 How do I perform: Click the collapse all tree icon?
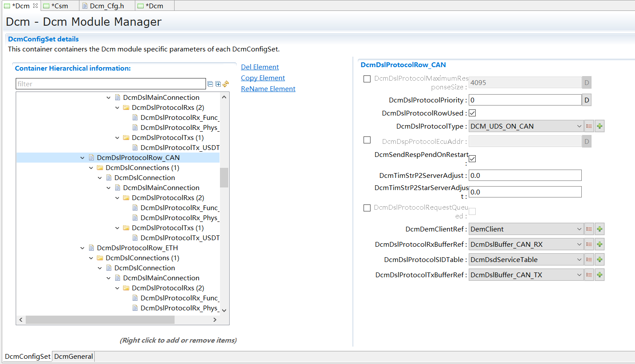(210, 84)
